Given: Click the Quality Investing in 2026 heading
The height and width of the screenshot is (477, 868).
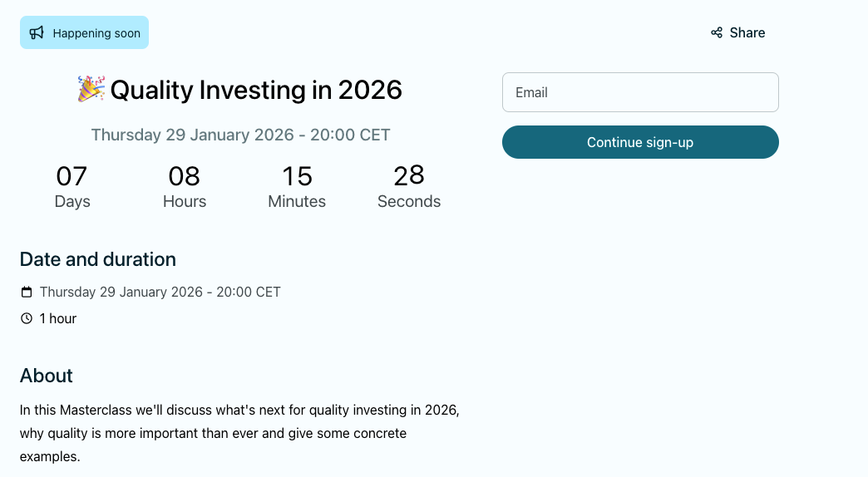Looking at the screenshot, I should click(255, 90).
